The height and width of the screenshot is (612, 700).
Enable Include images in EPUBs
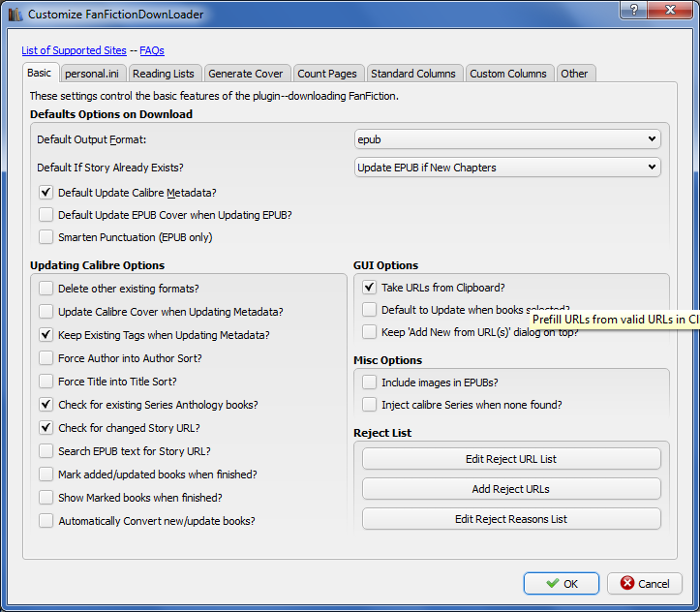point(369,382)
